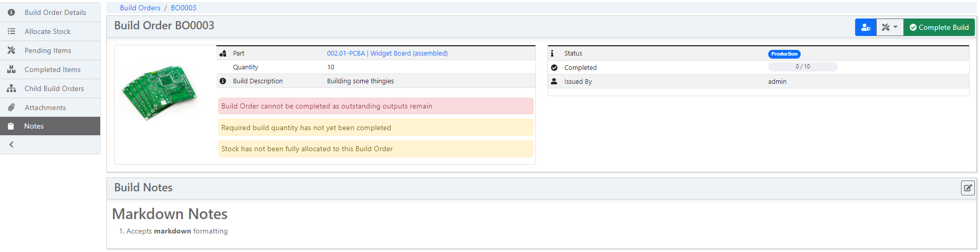Click the red outstanding outputs alert
The image size is (980, 252).
[376, 106]
